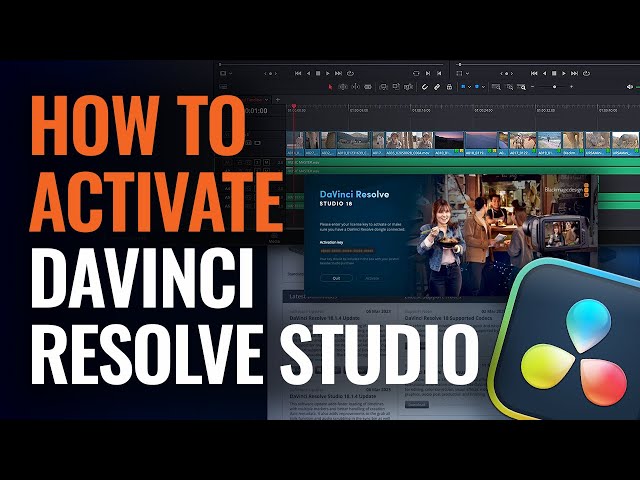The image size is (640, 480).
Task: Click the Activation key input field
Action: coord(347,251)
